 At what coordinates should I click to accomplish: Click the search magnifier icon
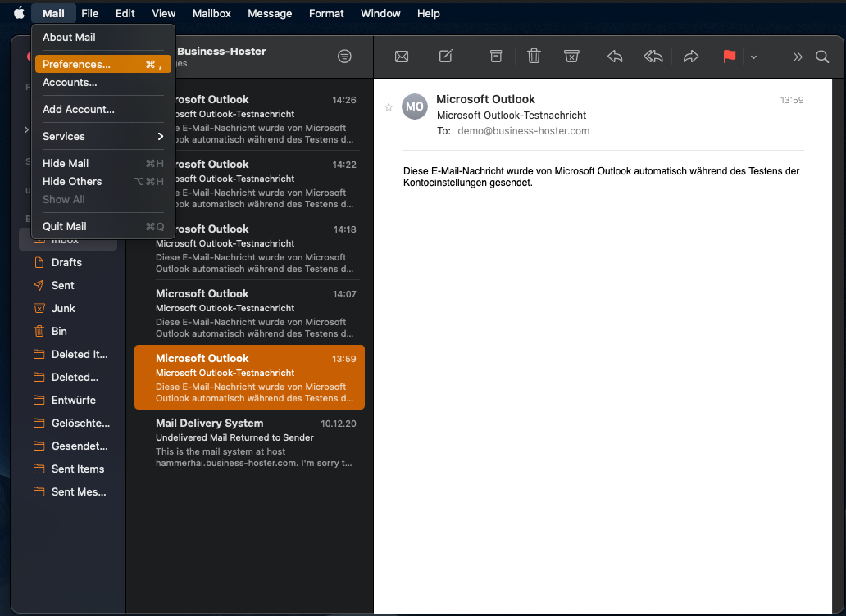[821, 57]
